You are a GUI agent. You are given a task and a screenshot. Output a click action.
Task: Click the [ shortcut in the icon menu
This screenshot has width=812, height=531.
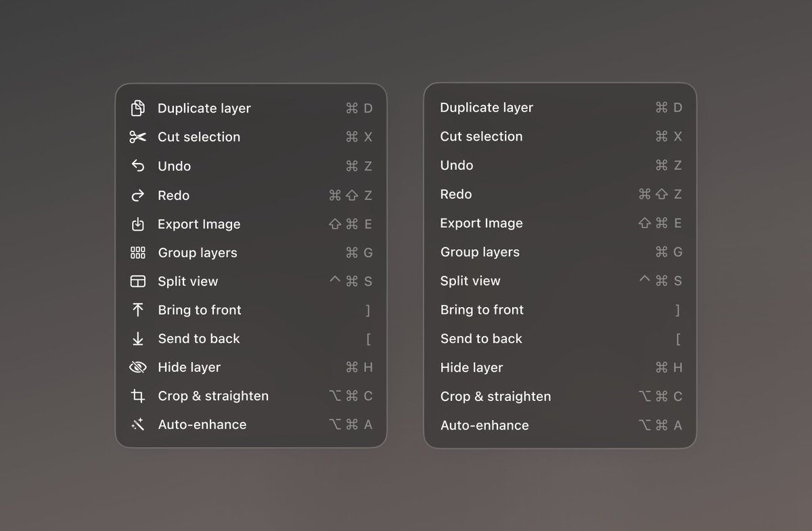pyautogui.click(x=368, y=339)
